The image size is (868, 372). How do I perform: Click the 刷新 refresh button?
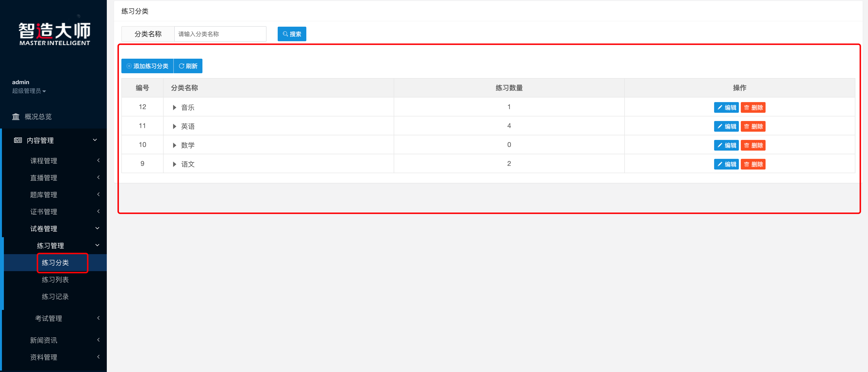(x=188, y=66)
